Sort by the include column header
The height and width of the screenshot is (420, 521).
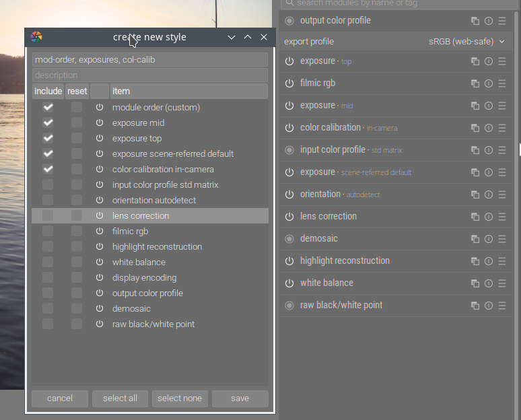[x=48, y=91]
